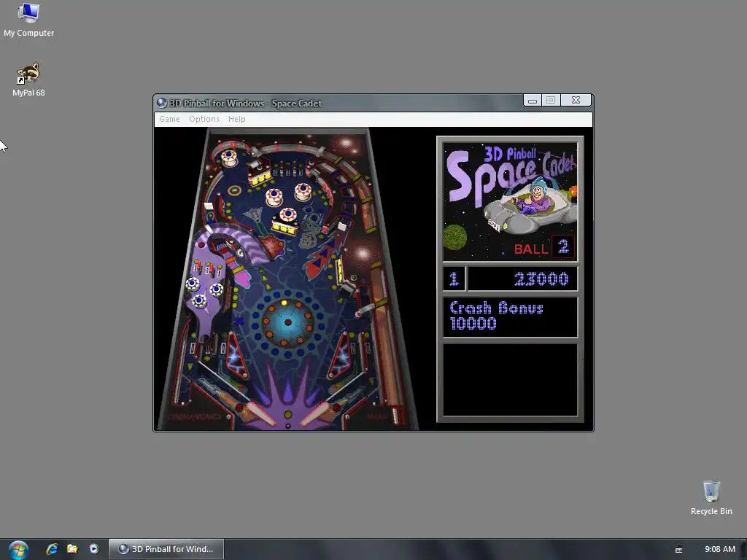Click the player number 1 box
747x560 pixels.
(454, 279)
